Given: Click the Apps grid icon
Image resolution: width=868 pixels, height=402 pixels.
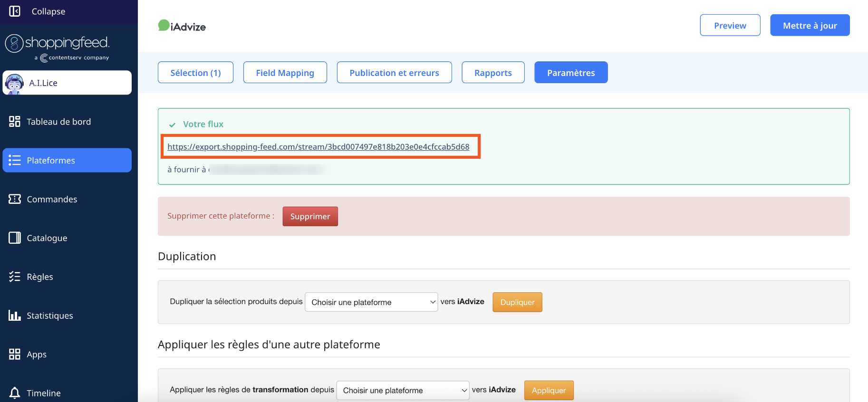Looking at the screenshot, I should click(15, 354).
